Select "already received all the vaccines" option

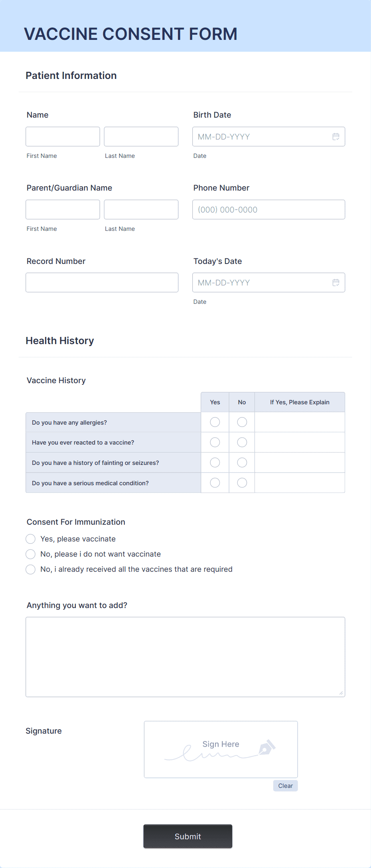[31, 569]
